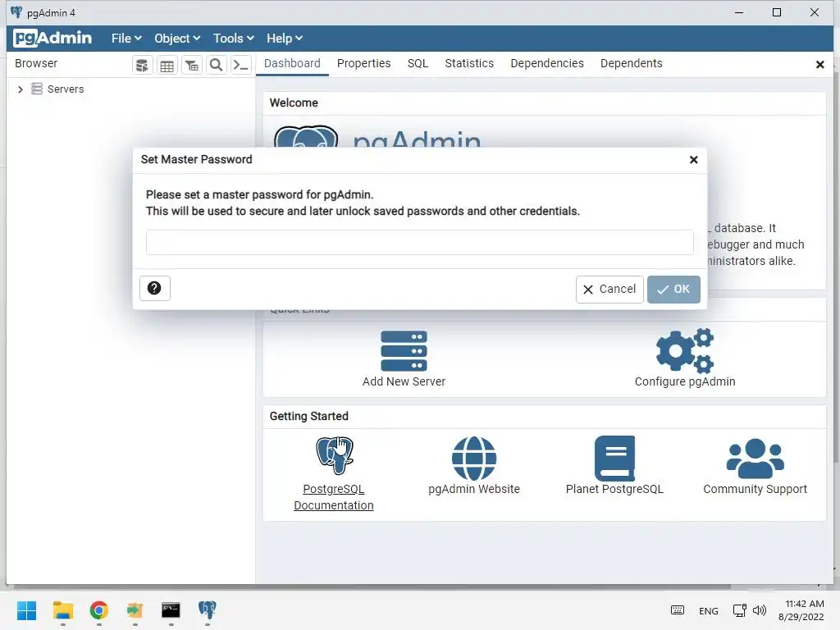Click the pgAdmin Website link text
840x630 pixels.
[x=474, y=489]
